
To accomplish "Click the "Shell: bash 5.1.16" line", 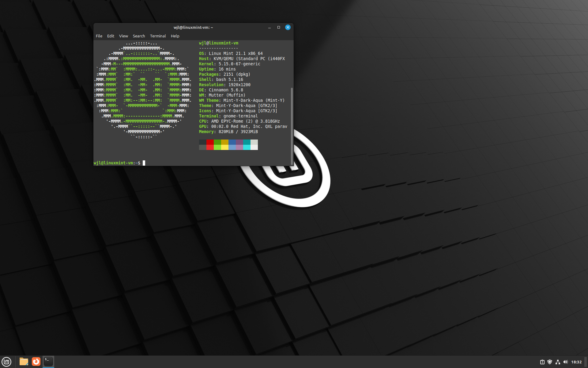I will click(221, 79).
